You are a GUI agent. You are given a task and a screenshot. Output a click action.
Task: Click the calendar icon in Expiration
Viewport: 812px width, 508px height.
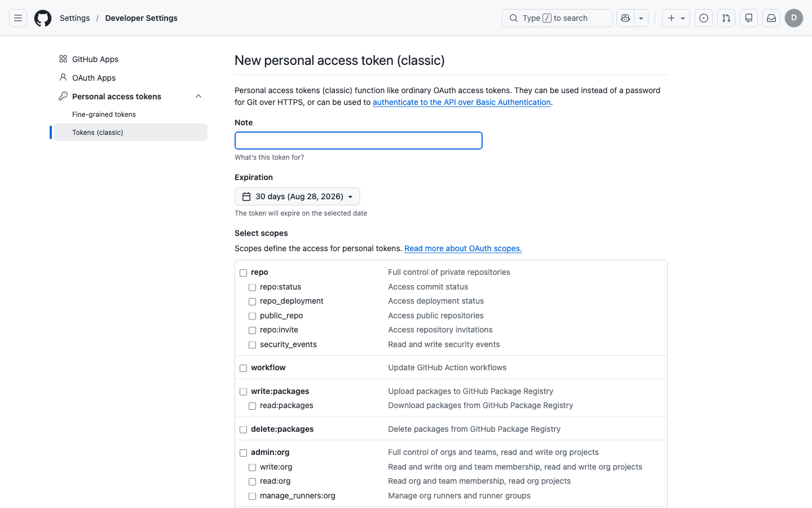[x=246, y=196]
